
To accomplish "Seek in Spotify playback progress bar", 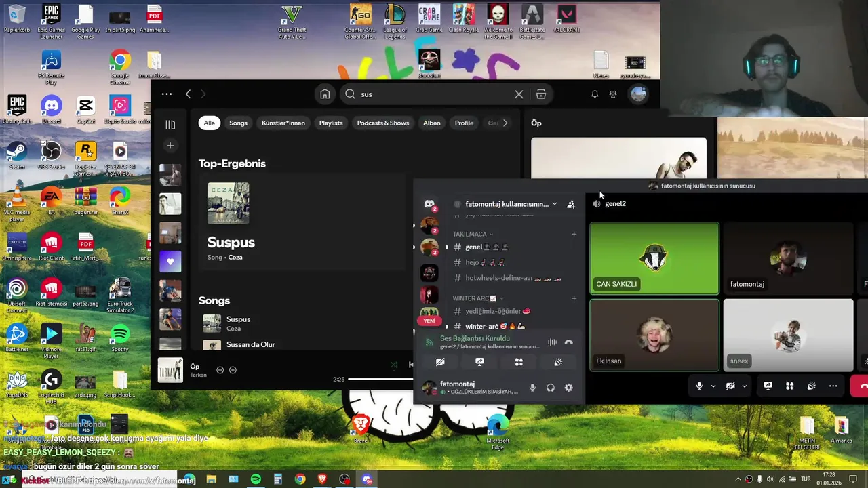I will tap(381, 379).
